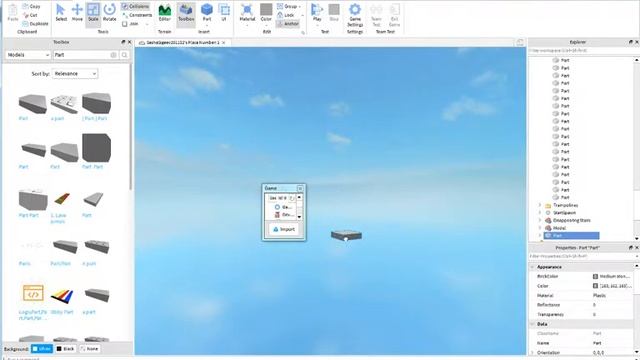Activate the Move tool

[77, 12]
